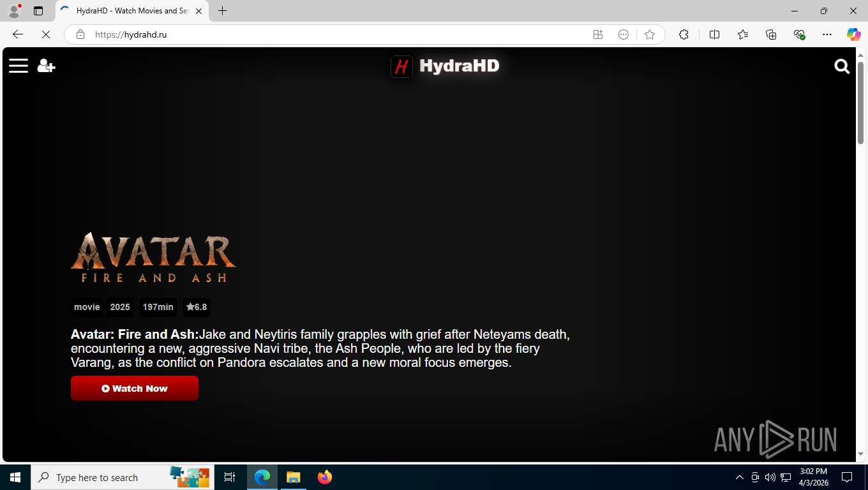
Task: Open the browser Extensions puzzle icon
Action: (x=684, y=34)
